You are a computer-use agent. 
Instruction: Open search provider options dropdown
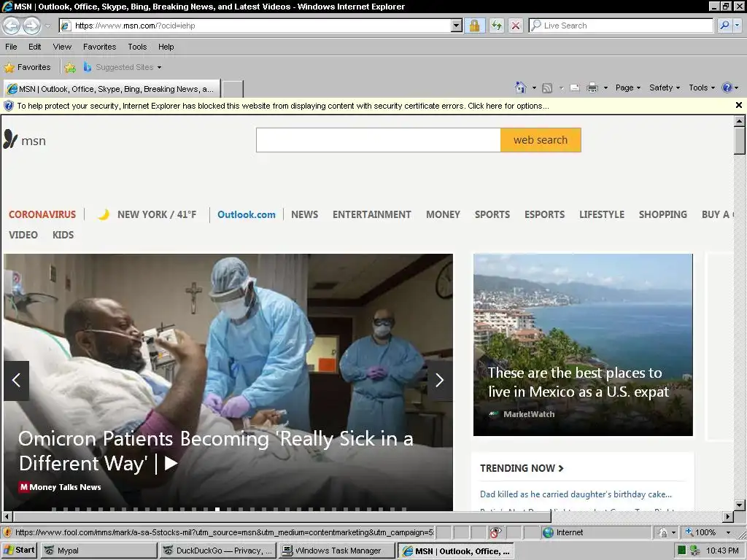click(x=738, y=26)
